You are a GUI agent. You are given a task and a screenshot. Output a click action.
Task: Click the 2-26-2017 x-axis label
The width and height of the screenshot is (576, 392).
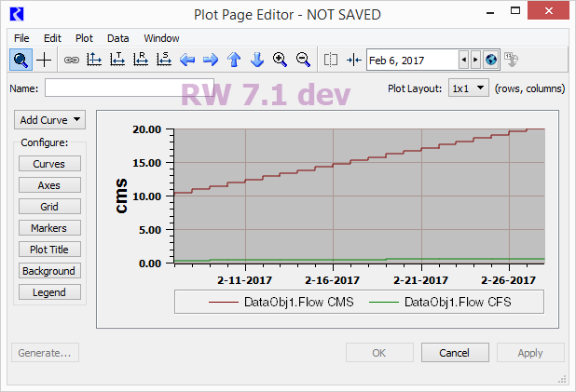[508, 280]
